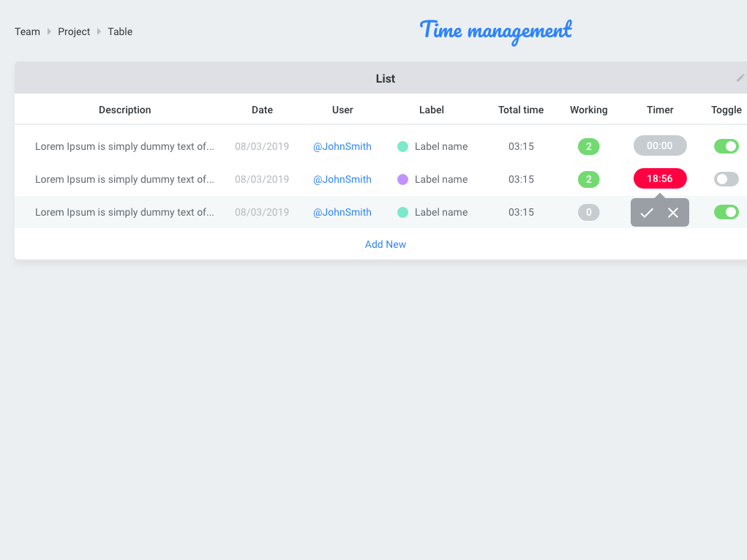Screen dimensions: 747x560
Task: Open the Add New link
Action: [385, 244]
